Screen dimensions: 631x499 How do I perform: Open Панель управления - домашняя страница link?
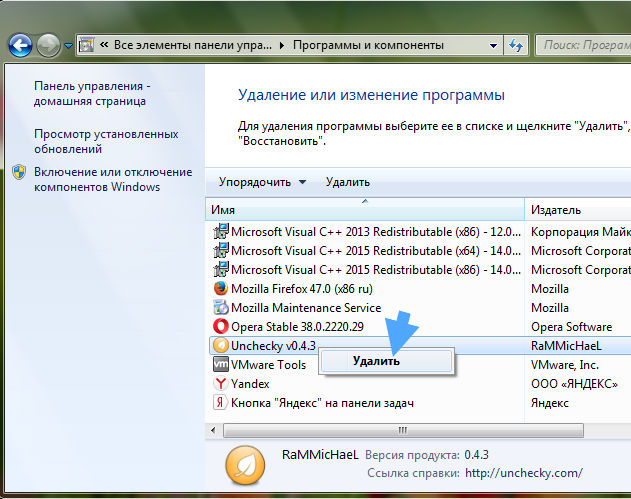pos(92,93)
